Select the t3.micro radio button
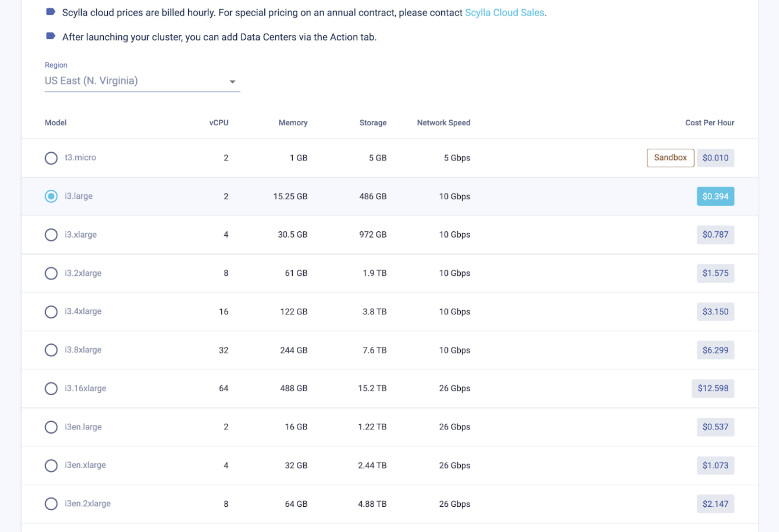Image resolution: width=779 pixels, height=532 pixels. pos(51,158)
